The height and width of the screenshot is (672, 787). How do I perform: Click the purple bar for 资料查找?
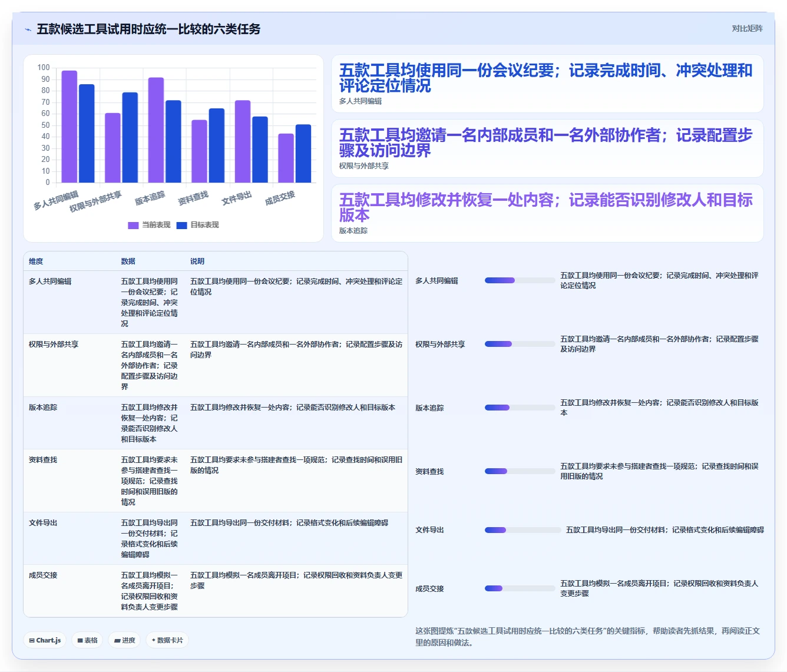tap(199, 151)
